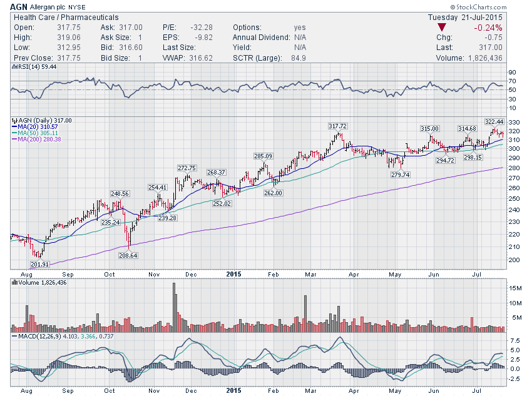Click the 239.28 price label
This screenshot has height=396, width=532.
click(167, 218)
